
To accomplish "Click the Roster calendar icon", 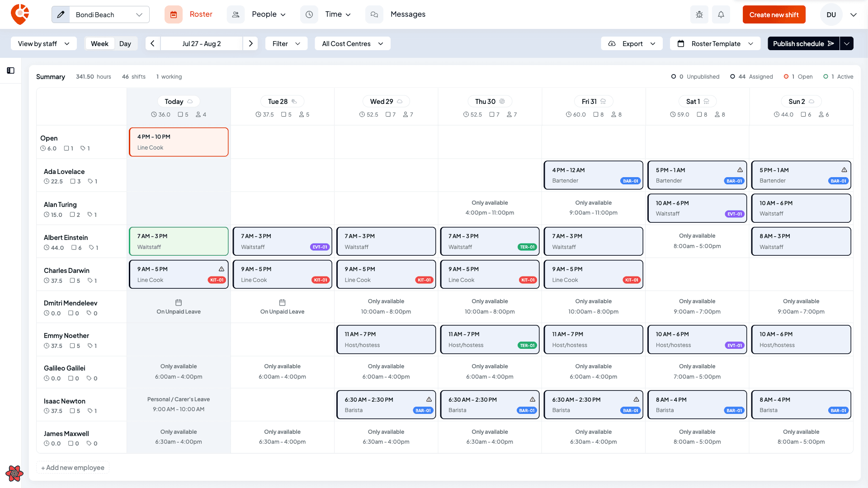I will (x=174, y=14).
